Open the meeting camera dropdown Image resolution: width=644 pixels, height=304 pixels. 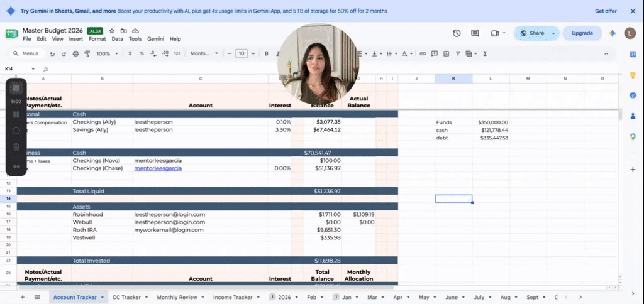504,33
